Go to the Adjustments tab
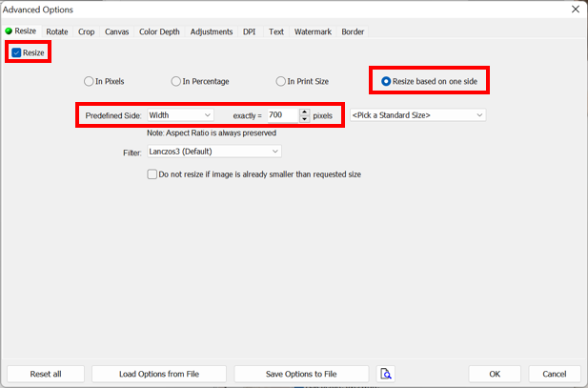 coord(212,31)
